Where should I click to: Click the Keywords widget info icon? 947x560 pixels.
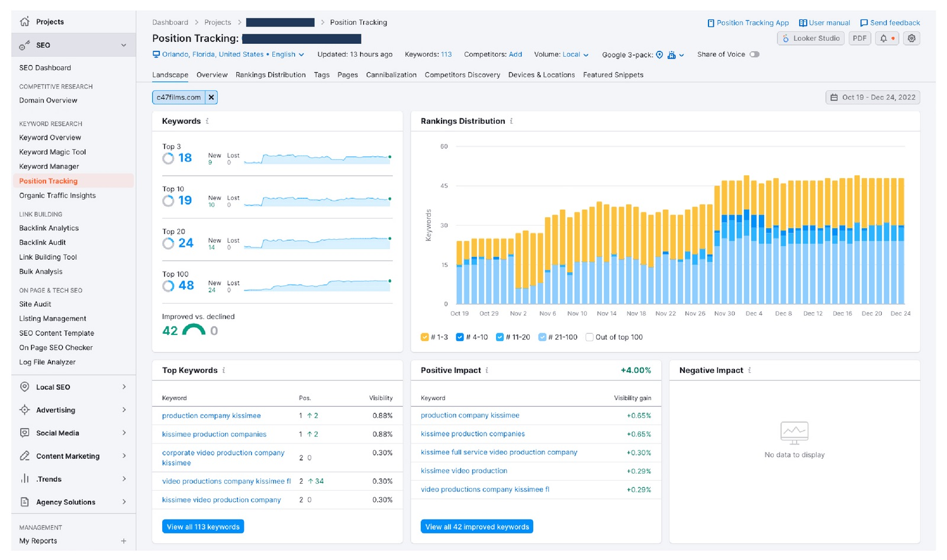tap(207, 121)
